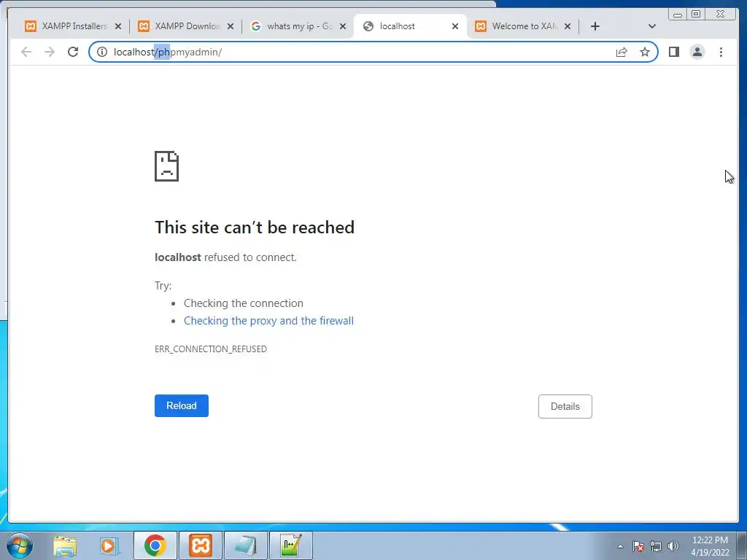747x560 pixels.
Task: Go back with the browser back arrow
Action: pos(26,52)
